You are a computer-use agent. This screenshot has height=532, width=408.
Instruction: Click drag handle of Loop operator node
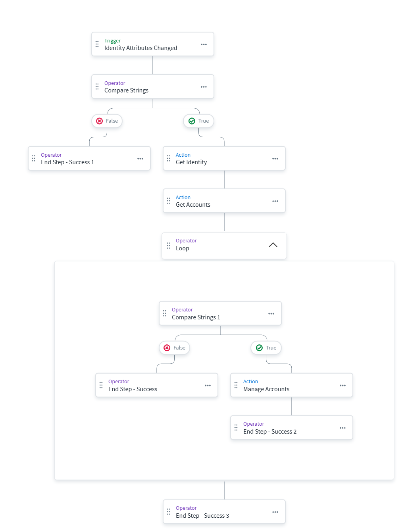tap(169, 246)
